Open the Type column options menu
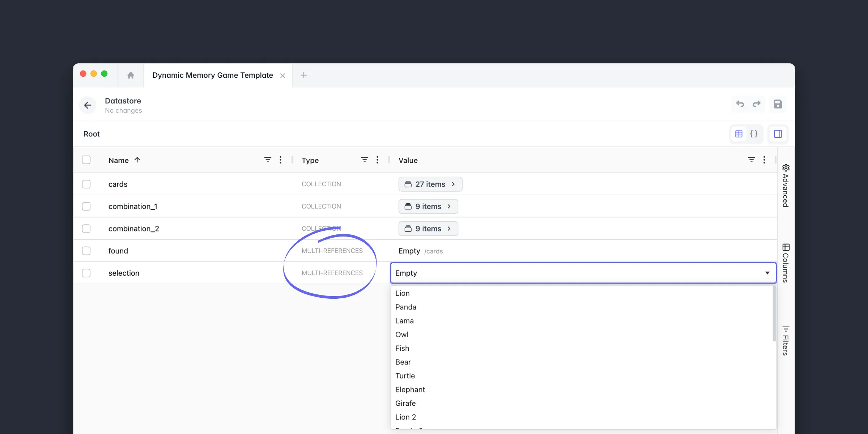 (x=377, y=160)
